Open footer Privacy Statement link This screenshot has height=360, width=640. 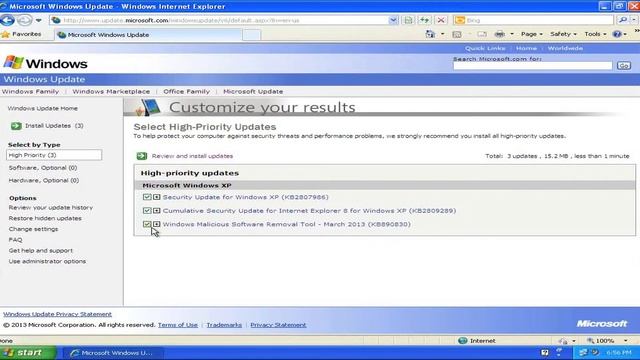click(x=278, y=325)
